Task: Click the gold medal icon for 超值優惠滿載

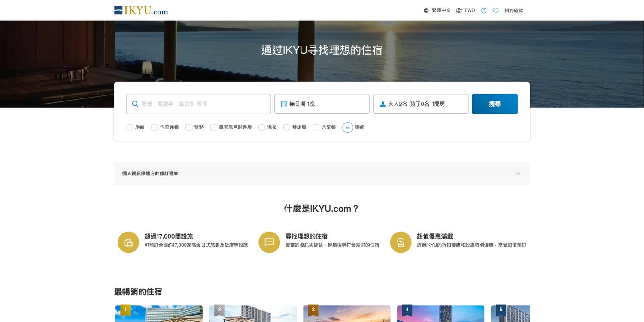Action: (401, 242)
